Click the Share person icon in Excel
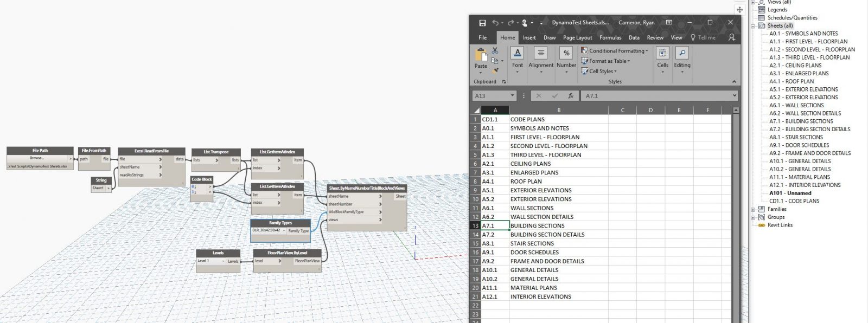This screenshot has width=868, height=323. 732,37
